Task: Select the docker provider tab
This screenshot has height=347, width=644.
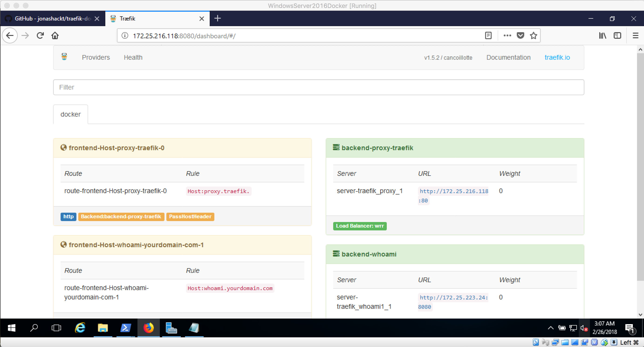Action: point(71,114)
